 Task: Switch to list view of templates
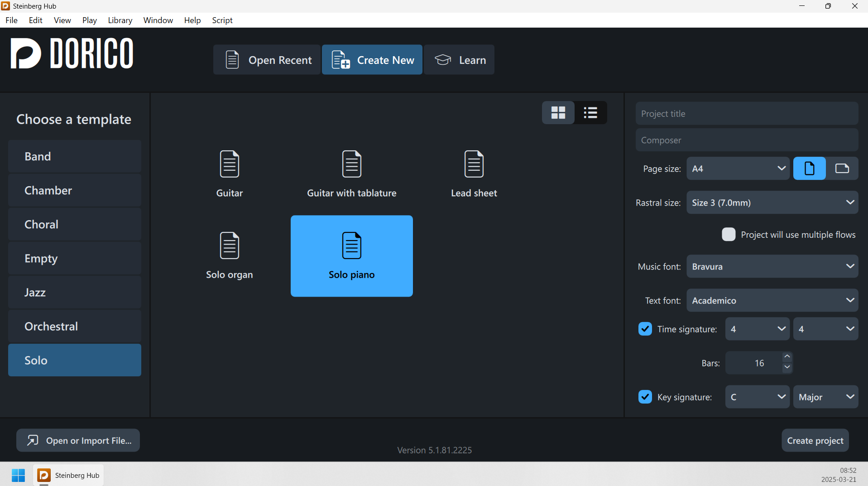click(x=590, y=112)
